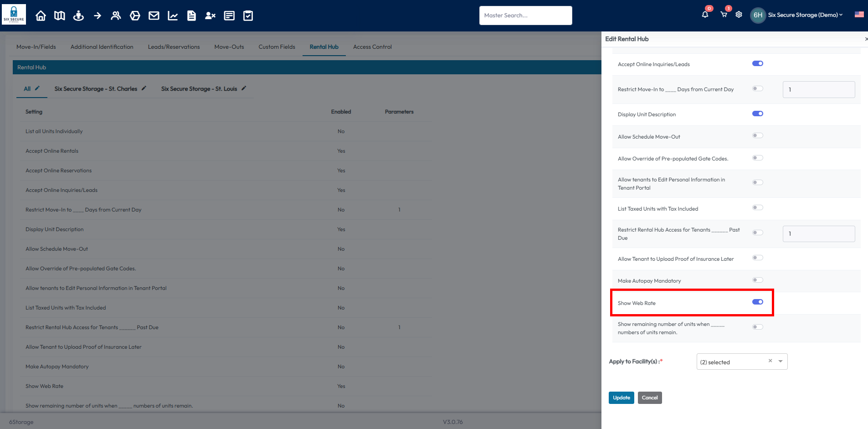
Task: Switch to the Access Control tab
Action: click(372, 47)
